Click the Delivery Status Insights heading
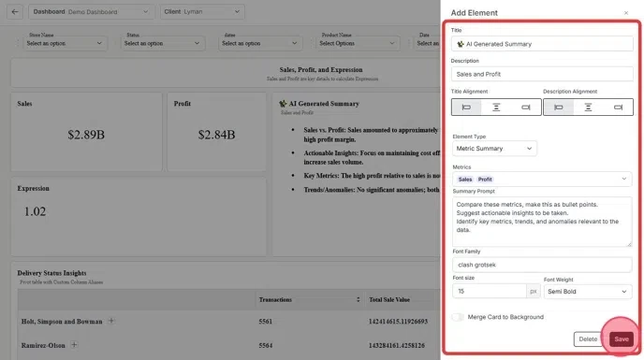 (x=51, y=273)
